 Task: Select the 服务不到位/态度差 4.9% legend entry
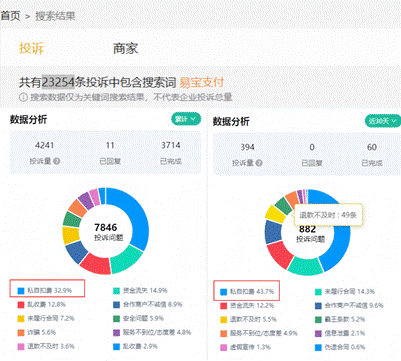259,333
